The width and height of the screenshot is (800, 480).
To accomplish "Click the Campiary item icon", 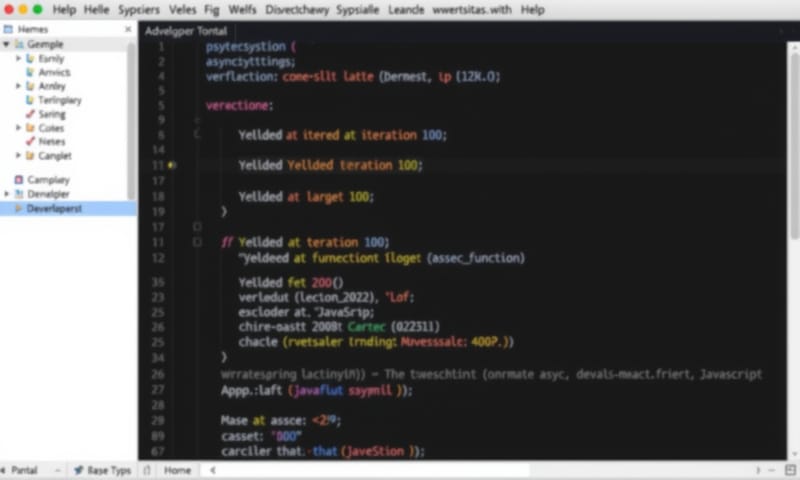I will click(19, 180).
